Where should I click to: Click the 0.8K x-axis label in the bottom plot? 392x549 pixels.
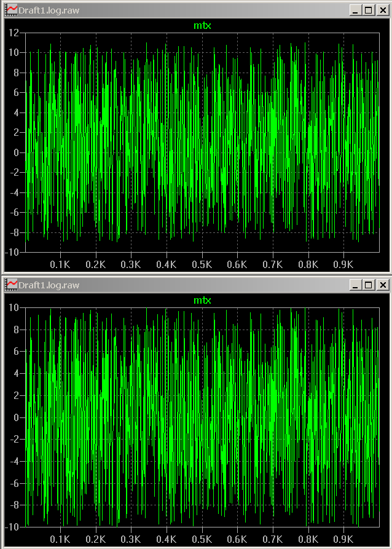[308, 539]
